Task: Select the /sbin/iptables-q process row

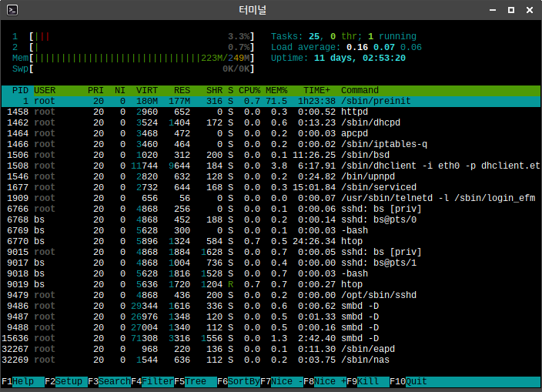Action: (x=271, y=144)
